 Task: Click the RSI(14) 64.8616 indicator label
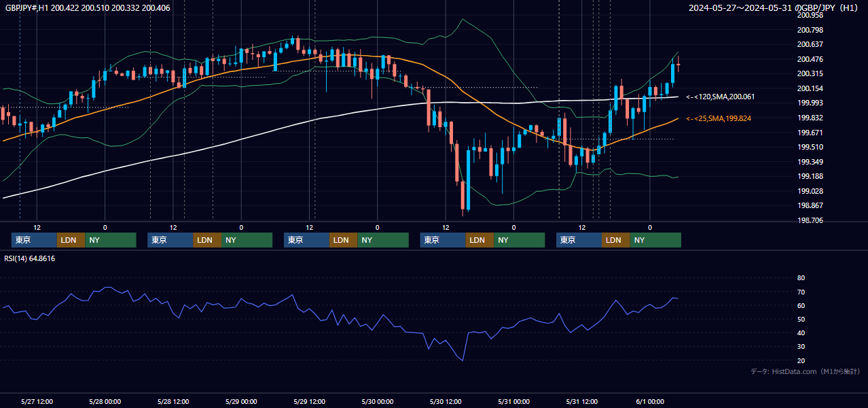(x=30, y=258)
